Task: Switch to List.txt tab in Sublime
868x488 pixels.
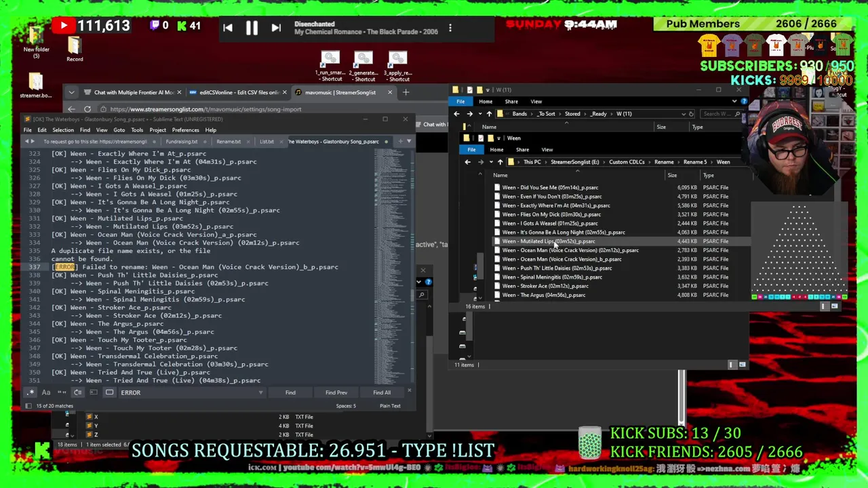Action: pos(267,142)
